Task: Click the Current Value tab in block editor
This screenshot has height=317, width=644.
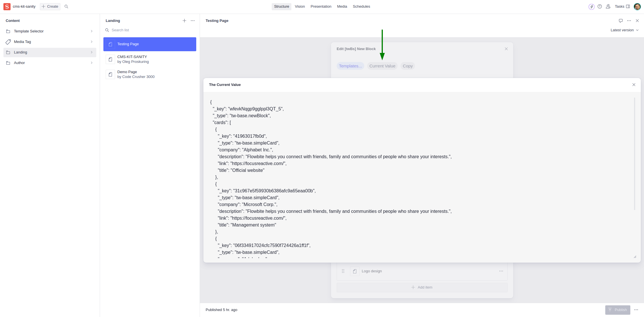Action: click(382, 66)
